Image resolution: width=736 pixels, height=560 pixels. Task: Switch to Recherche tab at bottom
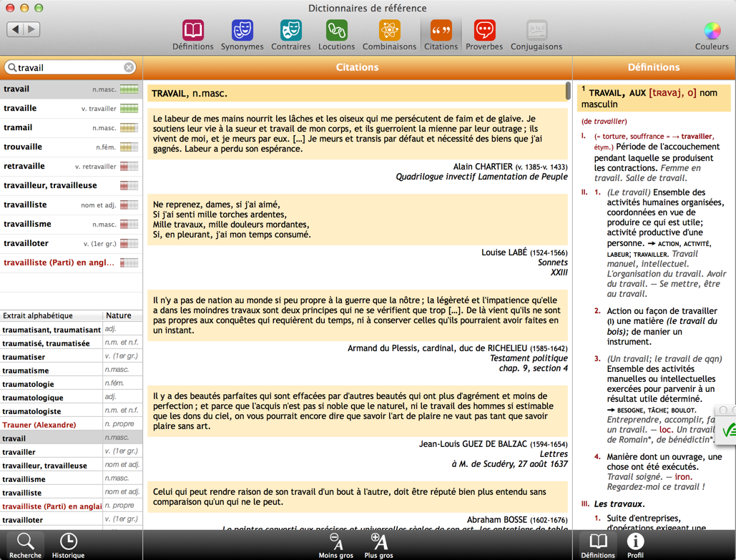point(25,546)
